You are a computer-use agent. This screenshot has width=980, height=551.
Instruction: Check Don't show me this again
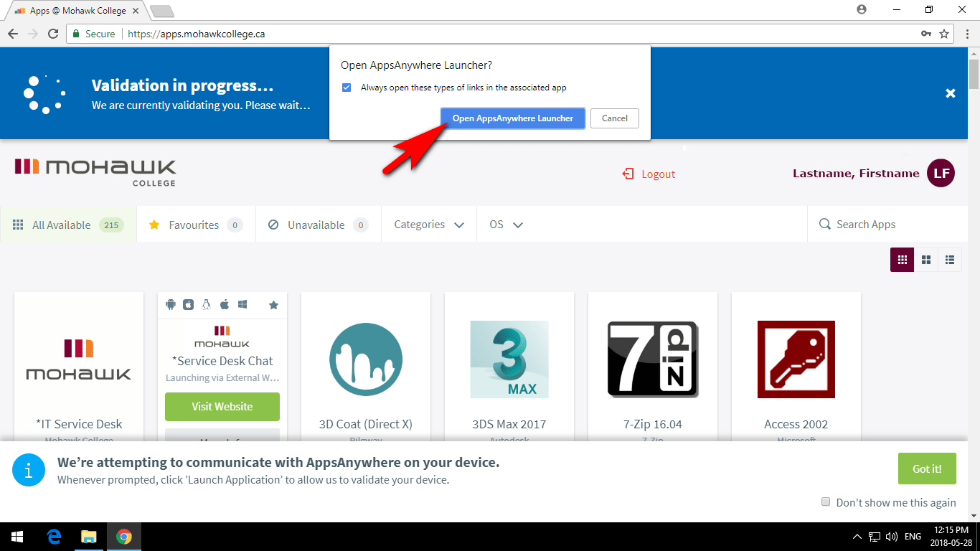point(826,501)
